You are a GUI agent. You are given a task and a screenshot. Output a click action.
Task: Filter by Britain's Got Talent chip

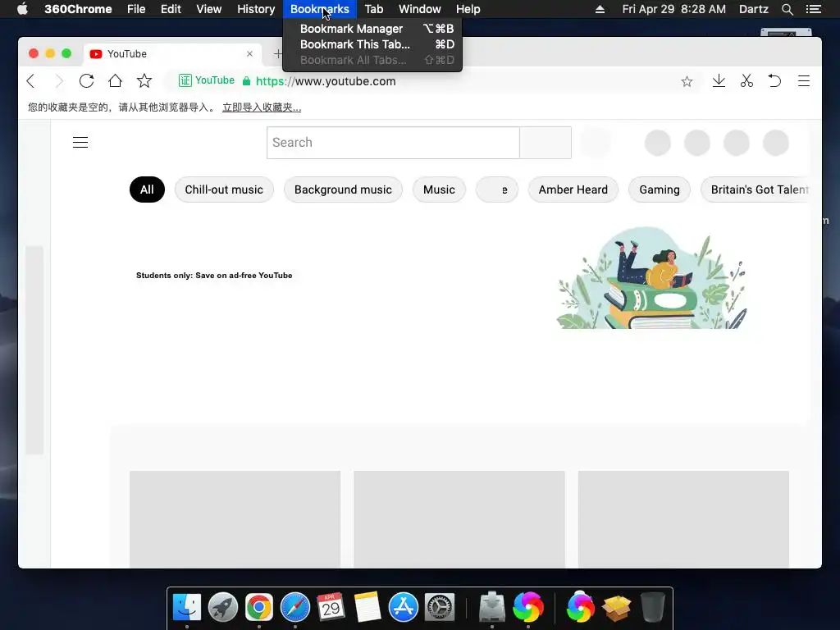point(756,189)
